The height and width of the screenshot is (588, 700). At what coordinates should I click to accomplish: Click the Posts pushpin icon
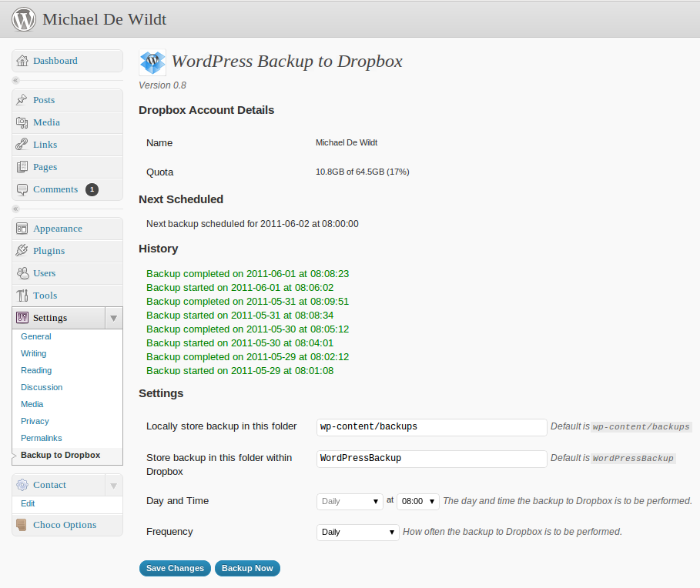coord(22,100)
